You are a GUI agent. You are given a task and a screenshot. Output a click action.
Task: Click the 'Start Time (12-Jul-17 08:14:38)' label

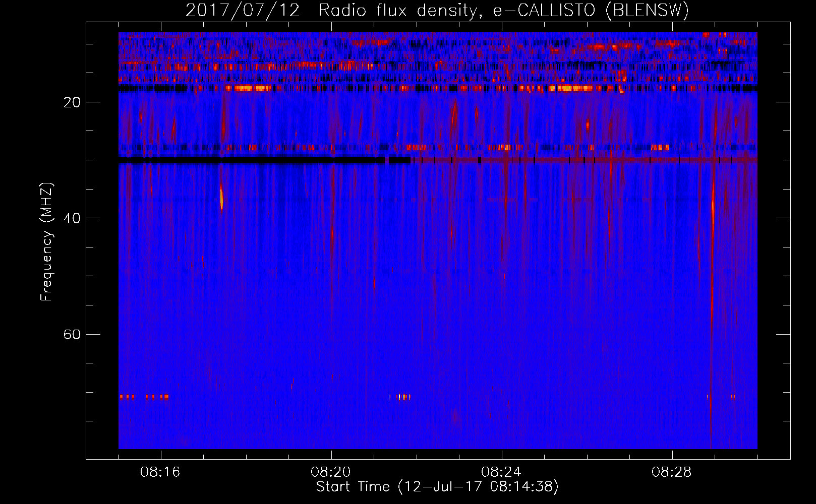point(437,487)
